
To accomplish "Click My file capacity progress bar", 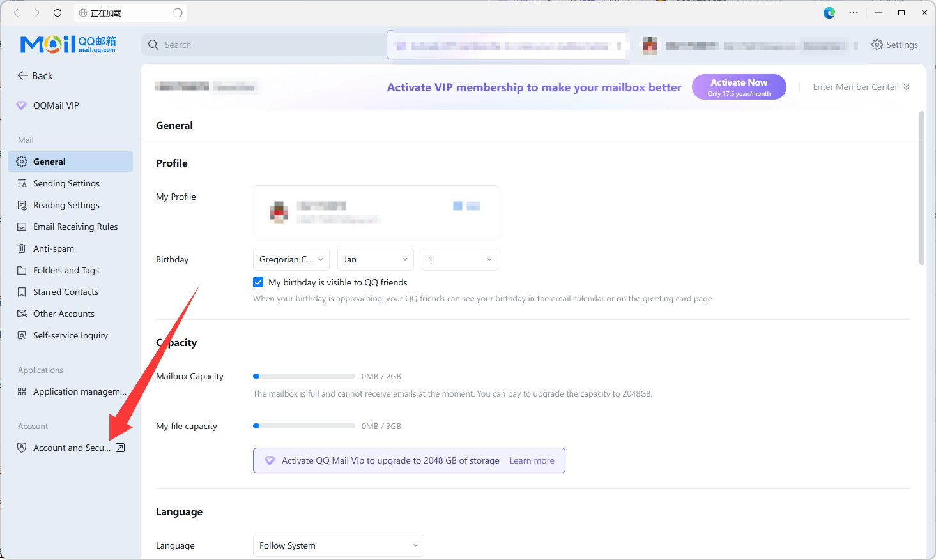I will pos(304,426).
